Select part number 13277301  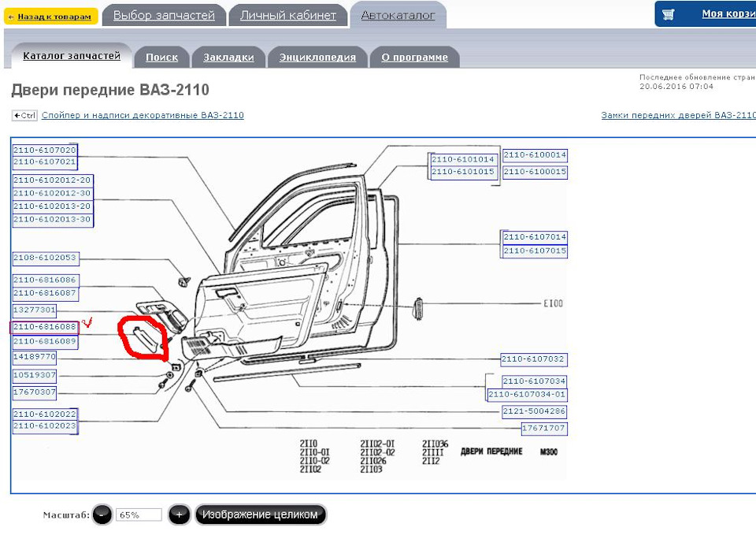34,310
